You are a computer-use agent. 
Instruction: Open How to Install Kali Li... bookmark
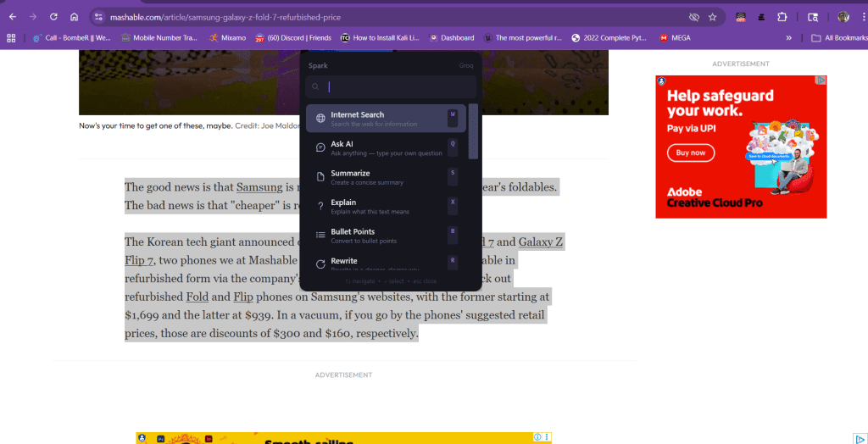381,38
